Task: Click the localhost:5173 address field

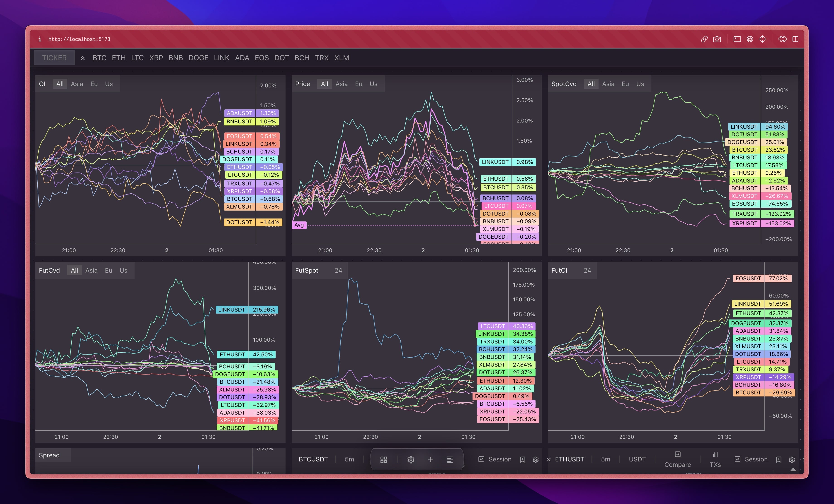Action: tap(79, 39)
